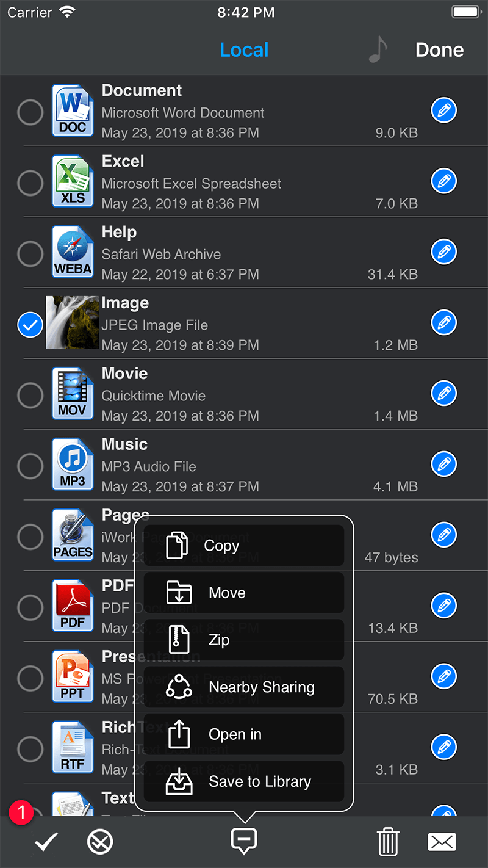The image size is (488, 868).
Task: Tap the edit pencil for Document
Action: tap(444, 110)
